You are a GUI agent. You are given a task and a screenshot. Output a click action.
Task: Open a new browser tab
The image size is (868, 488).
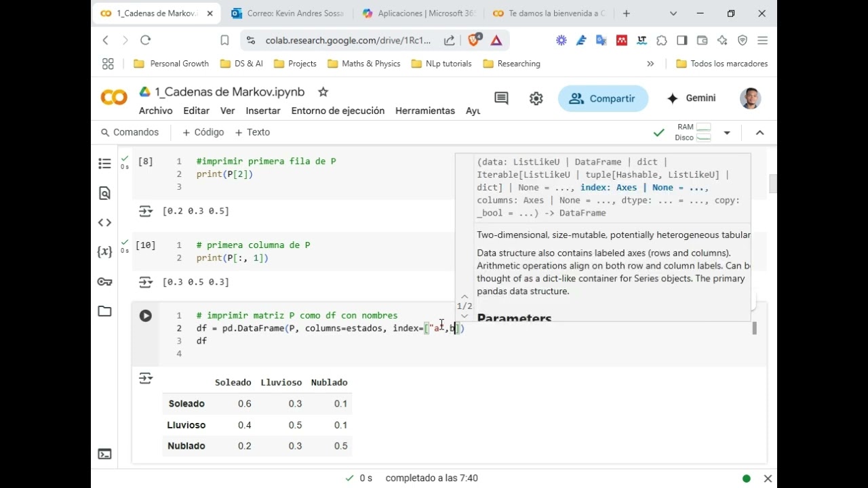626,14
